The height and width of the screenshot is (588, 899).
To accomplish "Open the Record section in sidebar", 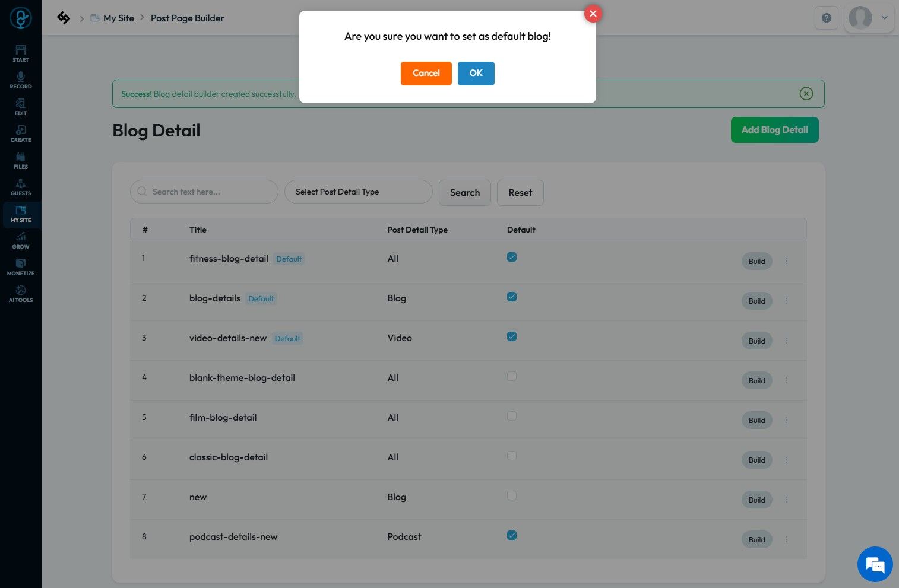I will [21, 80].
